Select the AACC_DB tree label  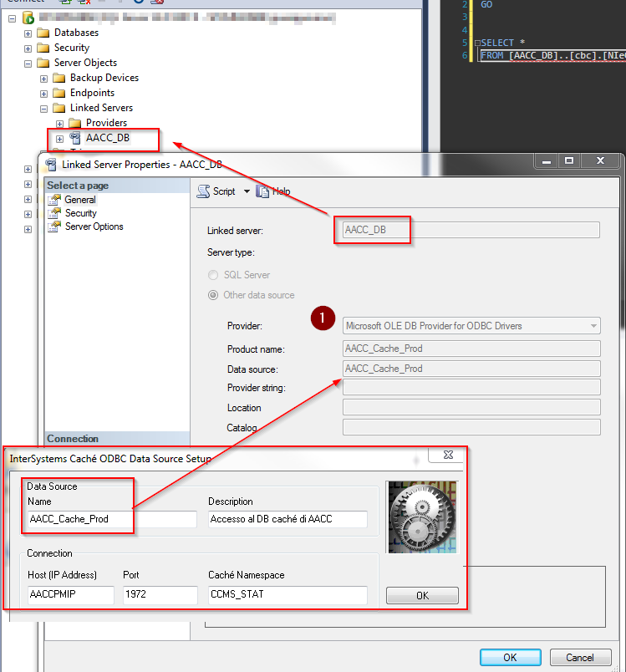(108, 138)
